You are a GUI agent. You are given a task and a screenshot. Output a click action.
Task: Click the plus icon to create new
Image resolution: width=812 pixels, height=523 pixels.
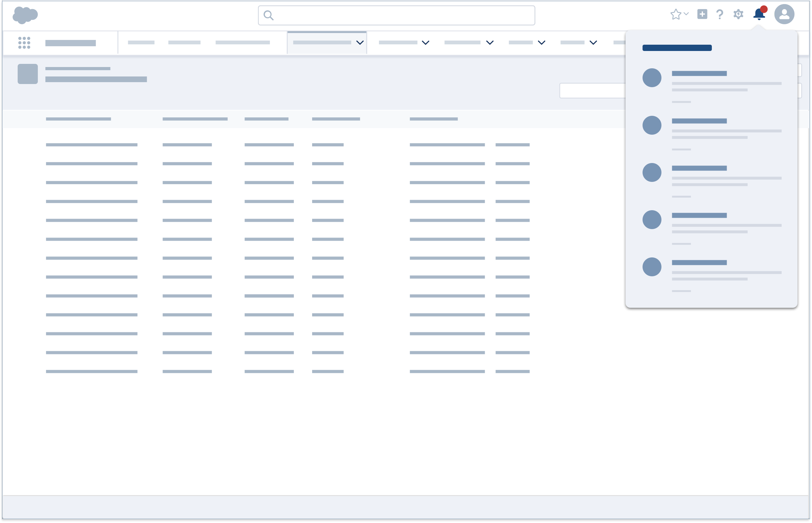pos(701,14)
